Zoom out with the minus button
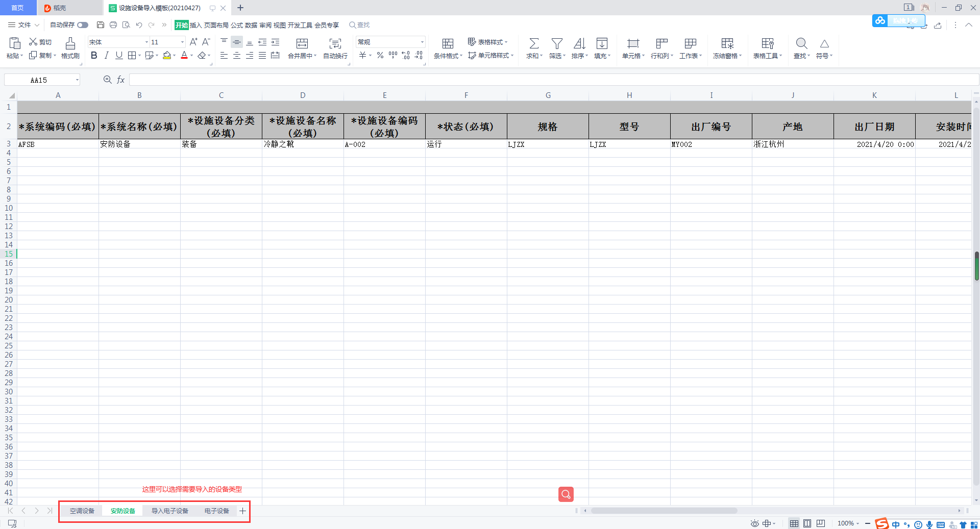 point(868,523)
